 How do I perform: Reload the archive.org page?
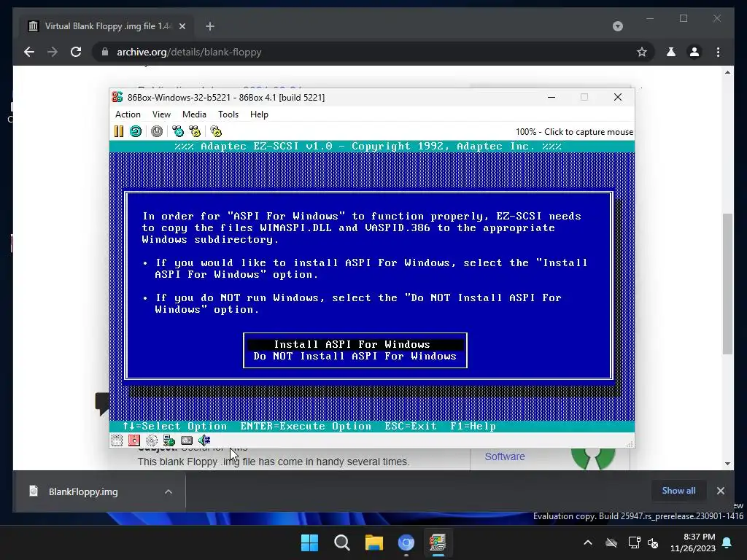76,52
